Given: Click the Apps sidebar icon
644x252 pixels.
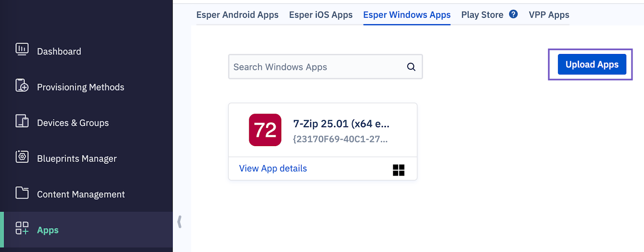Looking at the screenshot, I should (x=22, y=229).
